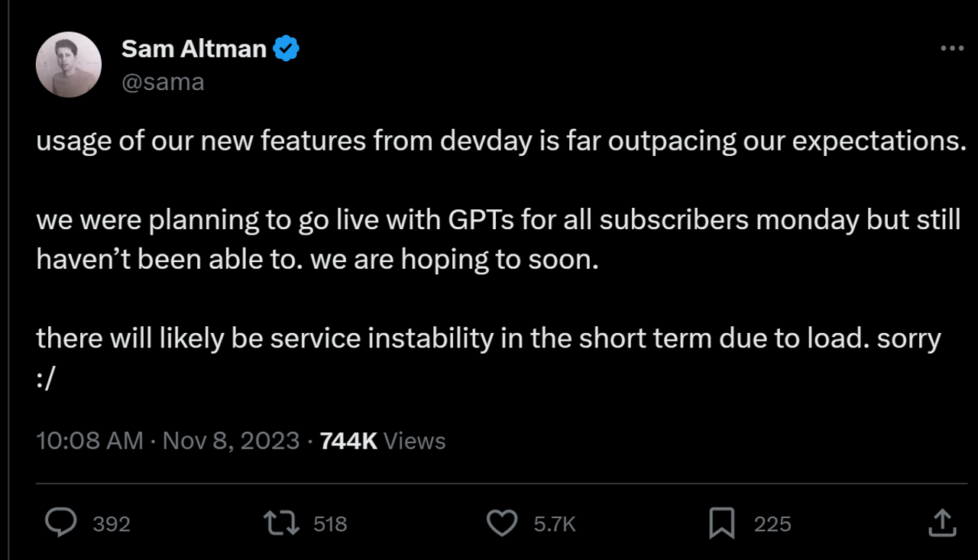Click the 518 reposts count
The height and width of the screenshot is (560, 978).
tap(330, 524)
